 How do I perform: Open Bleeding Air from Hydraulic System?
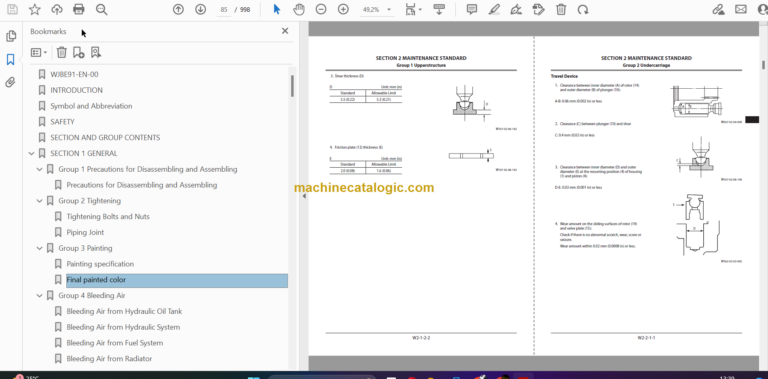[x=123, y=327]
